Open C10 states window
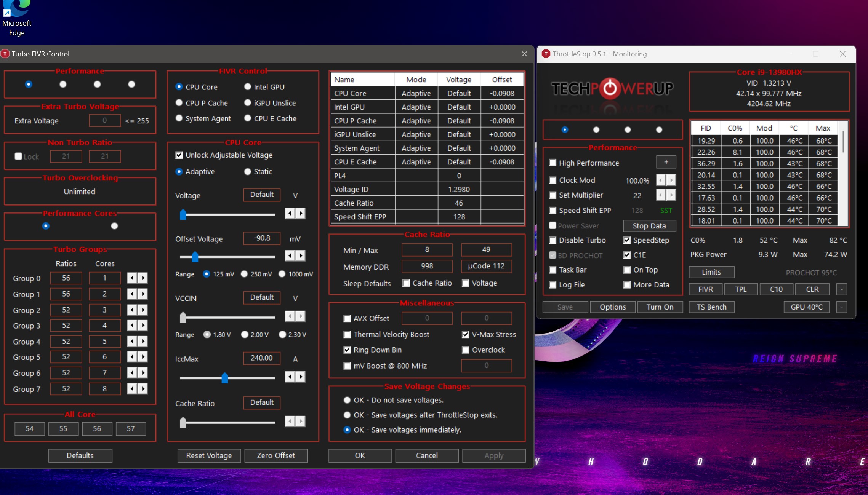 tap(776, 289)
